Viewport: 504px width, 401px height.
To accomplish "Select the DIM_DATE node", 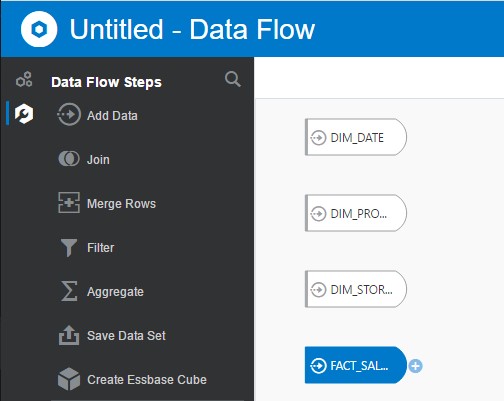I will pos(356,137).
